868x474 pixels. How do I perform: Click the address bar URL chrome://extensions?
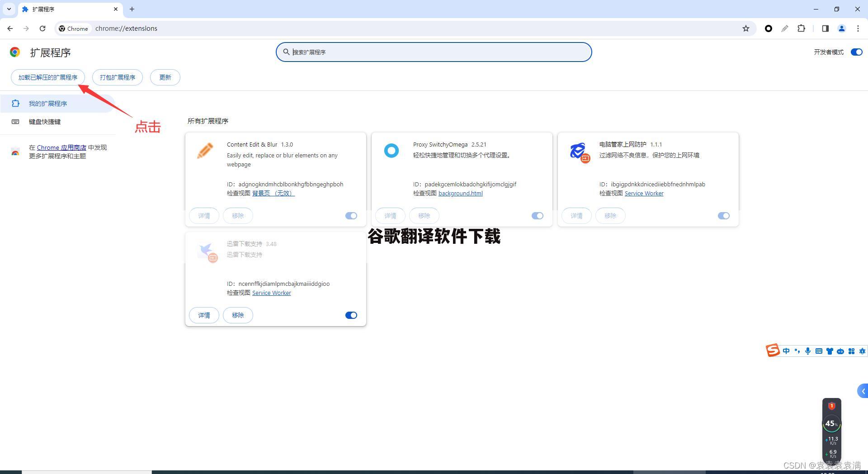click(126, 28)
